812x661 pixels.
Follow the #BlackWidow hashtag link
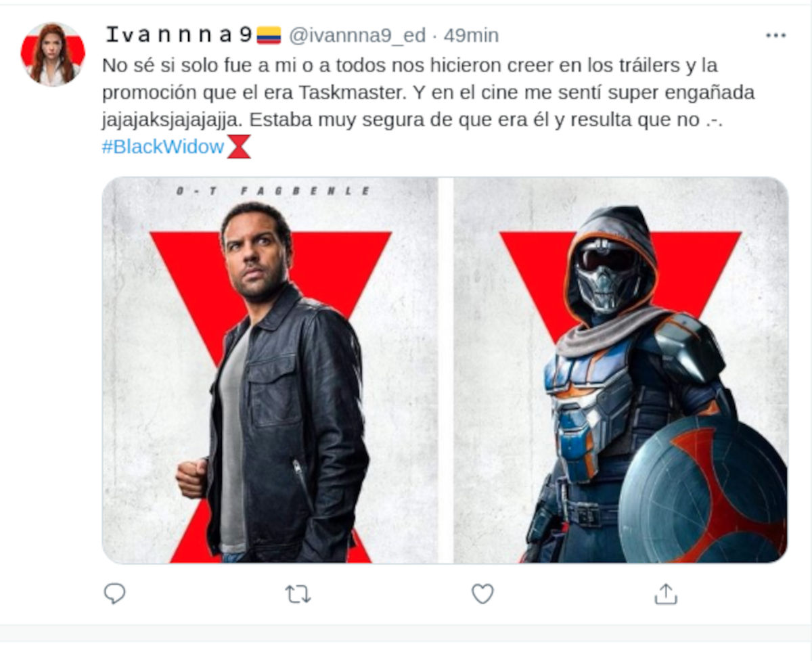[x=163, y=147]
